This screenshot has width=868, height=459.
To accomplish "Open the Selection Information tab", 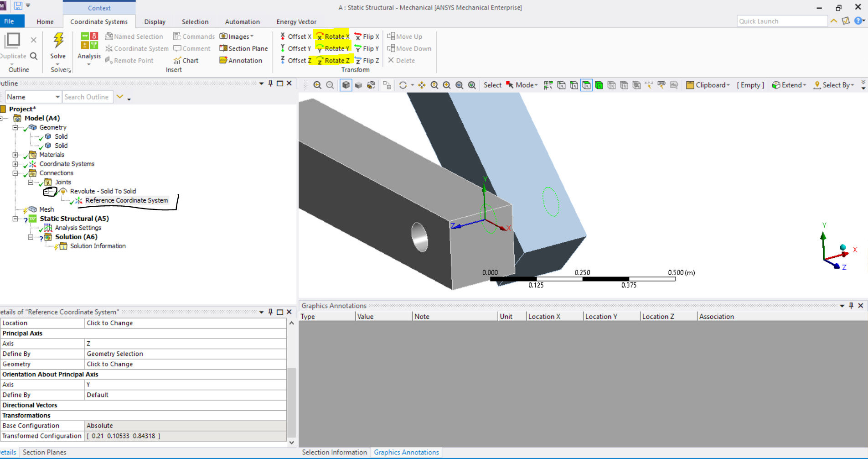I will [334, 452].
